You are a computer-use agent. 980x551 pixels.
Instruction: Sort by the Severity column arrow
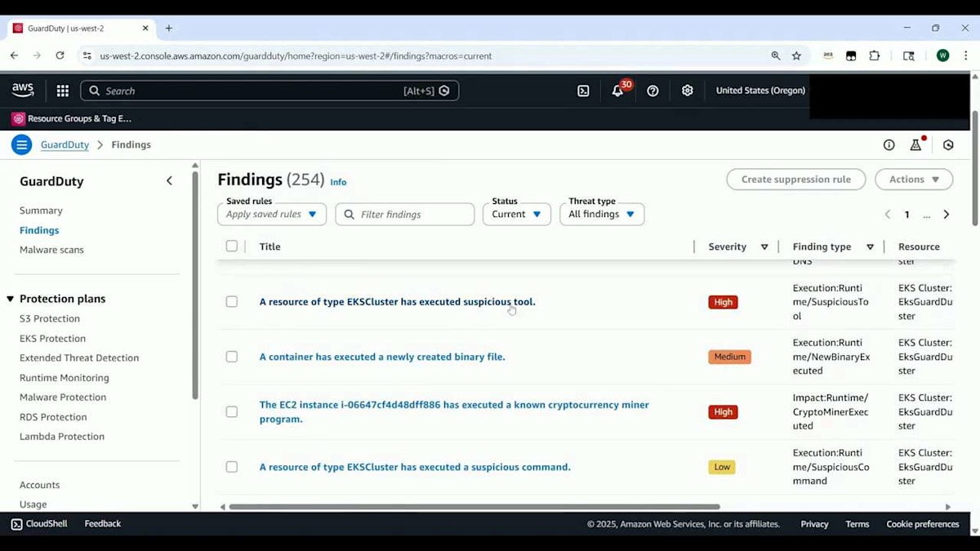tap(764, 247)
